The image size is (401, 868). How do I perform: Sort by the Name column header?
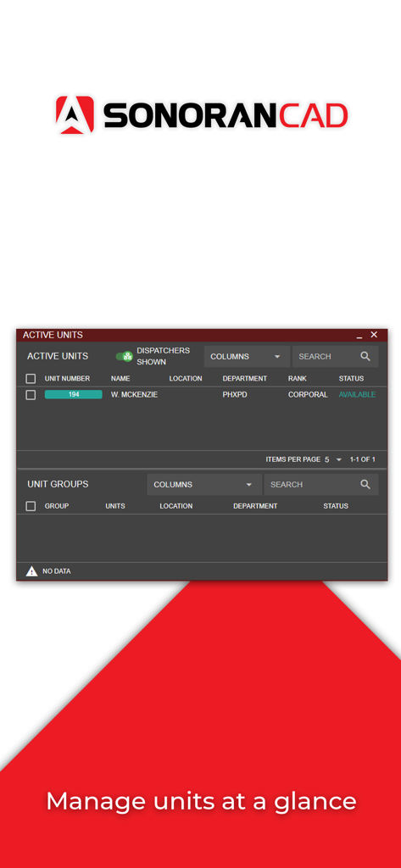(x=120, y=379)
